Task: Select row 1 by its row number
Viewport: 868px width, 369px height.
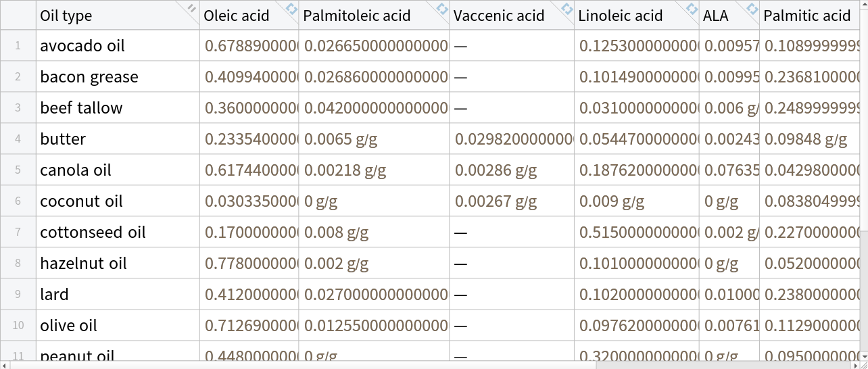Action: (18, 46)
